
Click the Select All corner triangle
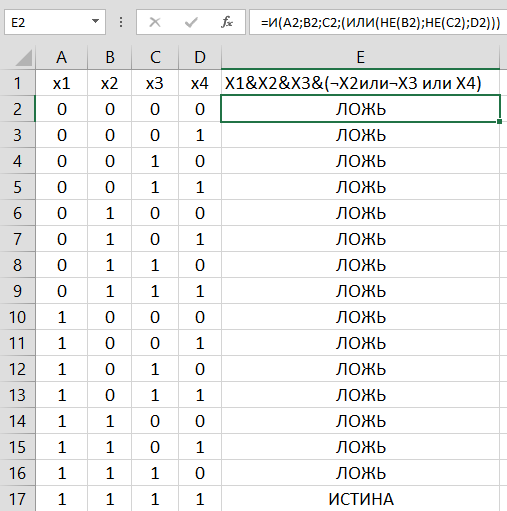[24, 58]
